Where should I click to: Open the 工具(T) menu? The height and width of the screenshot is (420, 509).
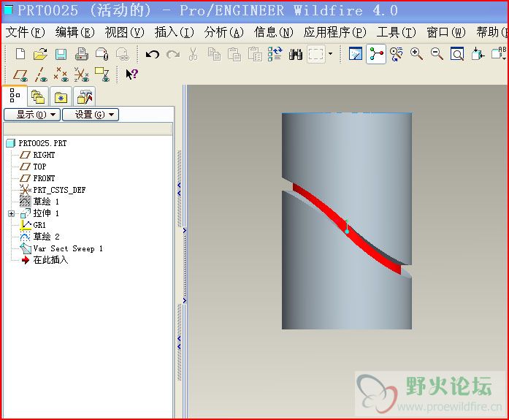click(396, 32)
